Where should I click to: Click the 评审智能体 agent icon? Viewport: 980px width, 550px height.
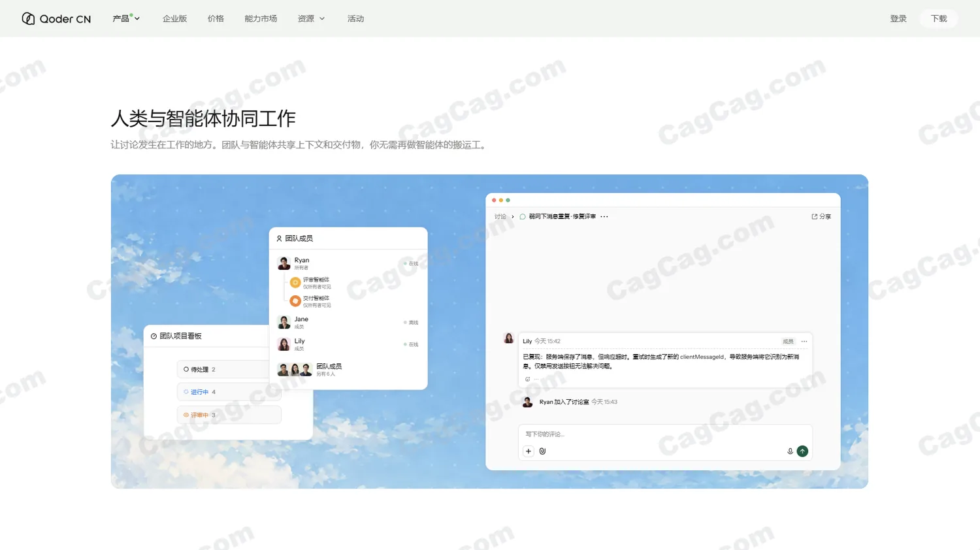295,282
